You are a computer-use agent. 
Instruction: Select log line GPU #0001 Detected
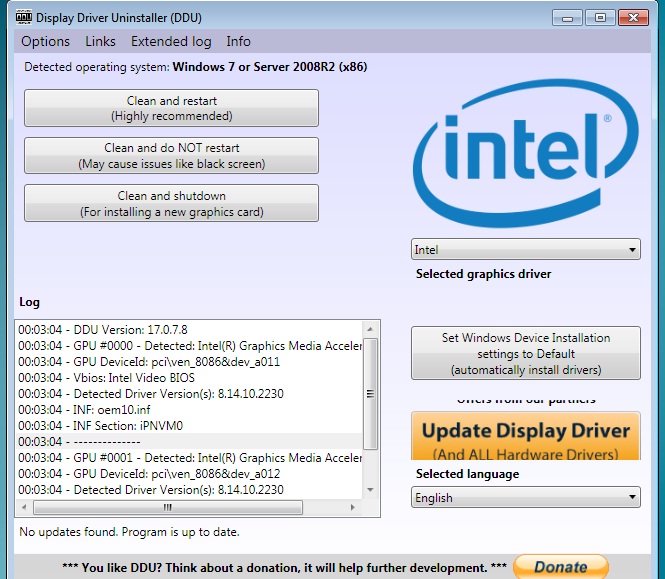[190, 458]
